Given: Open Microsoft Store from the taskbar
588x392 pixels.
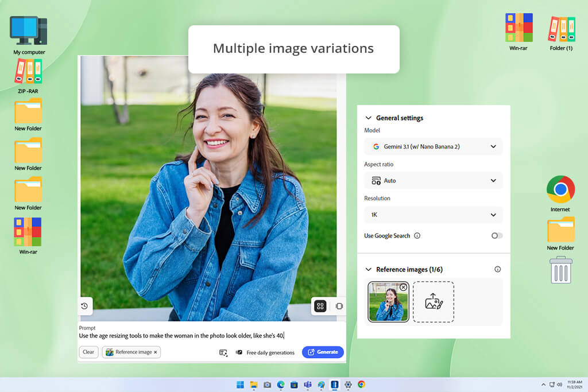Looking at the screenshot, I should 295,385.
